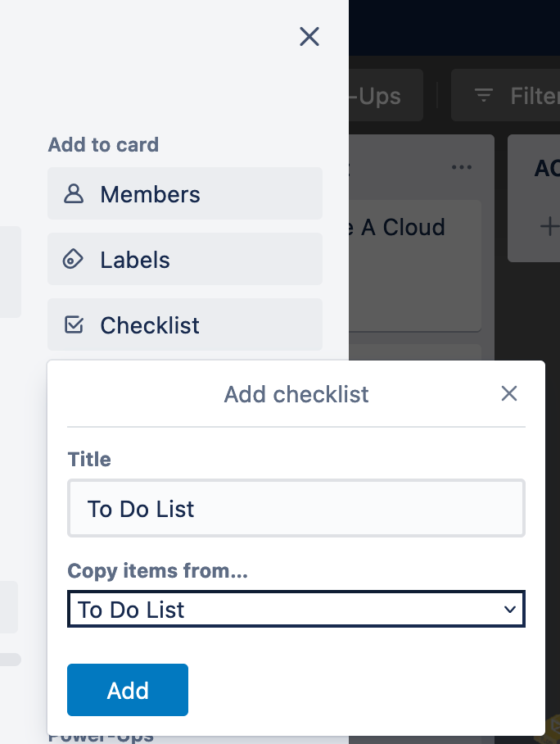Viewport: 560px width, 744px height.
Task: Click the Checklist checkmark icon
Action: (74, 325)
